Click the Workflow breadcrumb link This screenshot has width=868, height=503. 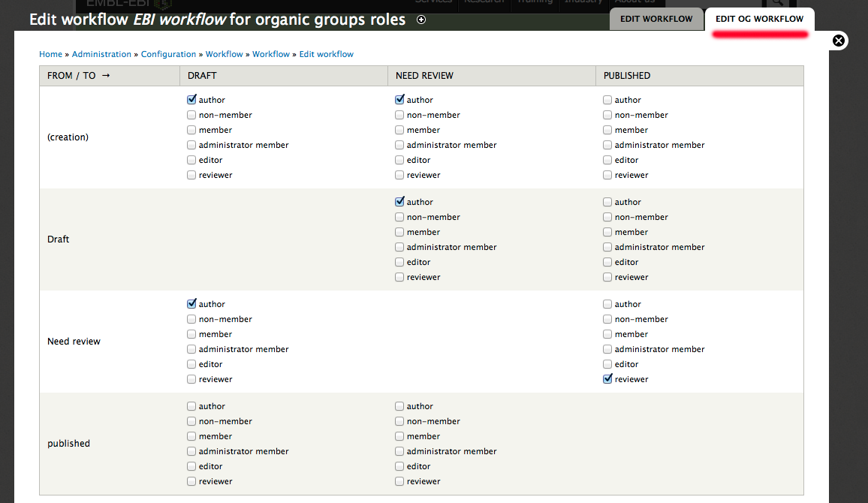coord(224,53)
